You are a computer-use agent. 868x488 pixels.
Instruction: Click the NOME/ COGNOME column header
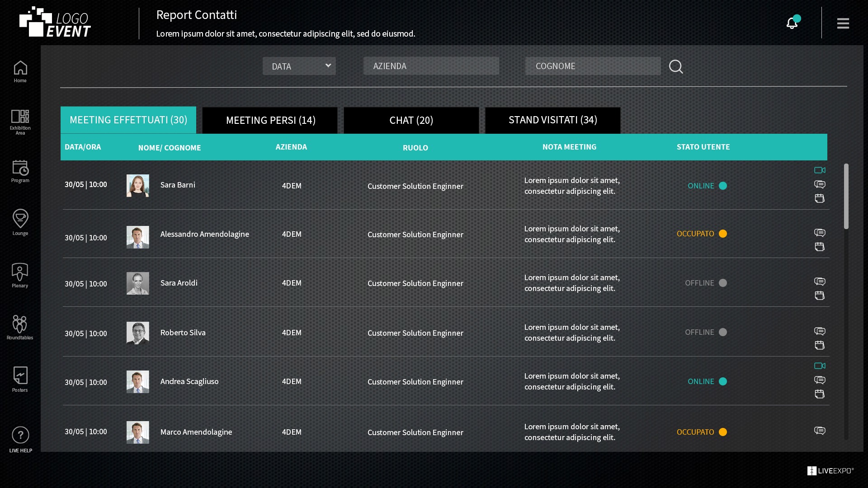pyautogui.click(x=170, y=148)
